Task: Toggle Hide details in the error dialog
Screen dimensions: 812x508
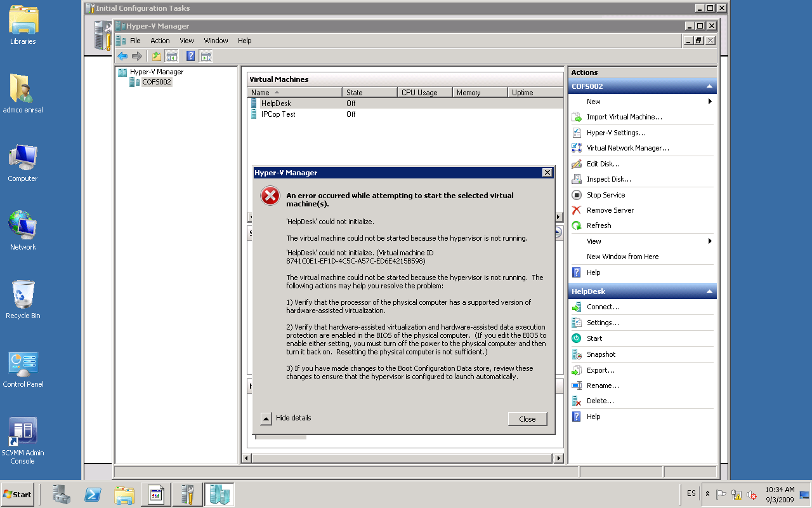Action: pos(287,418)
